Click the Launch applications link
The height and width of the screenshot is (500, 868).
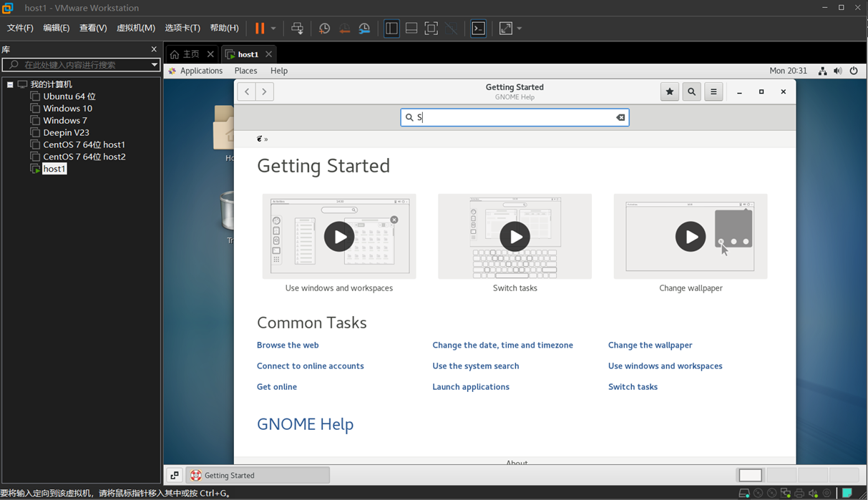click(x=471, y=387)
